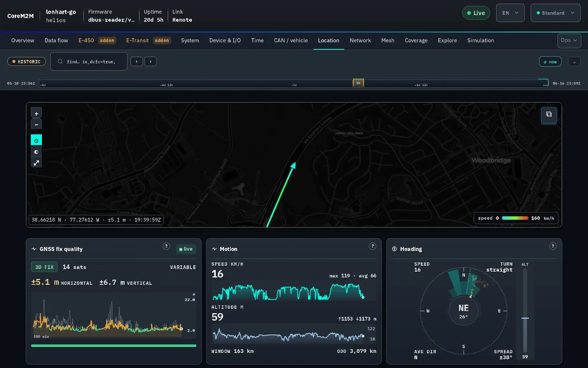Screen dimensions: 588x368
Task: Click Motion panel pulse icon
Action: pyautogui.click(x=214, y=249)
